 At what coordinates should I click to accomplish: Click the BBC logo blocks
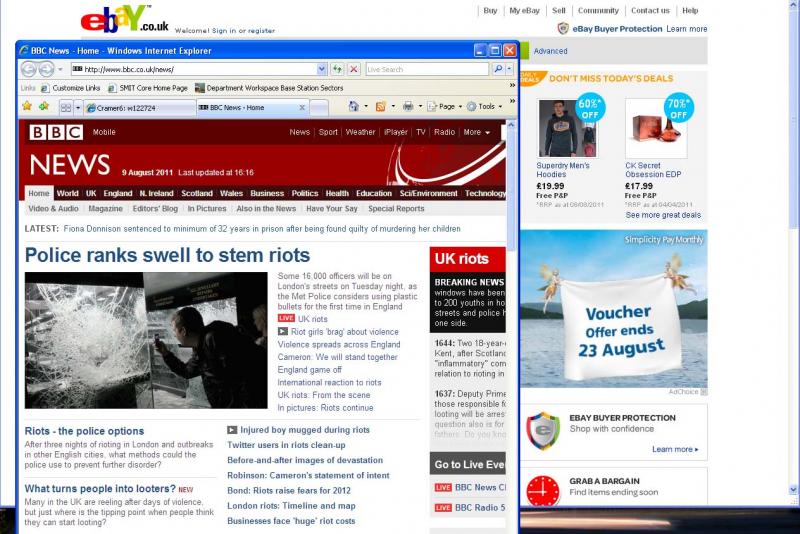pyautogui.click(x=56, y=132)
